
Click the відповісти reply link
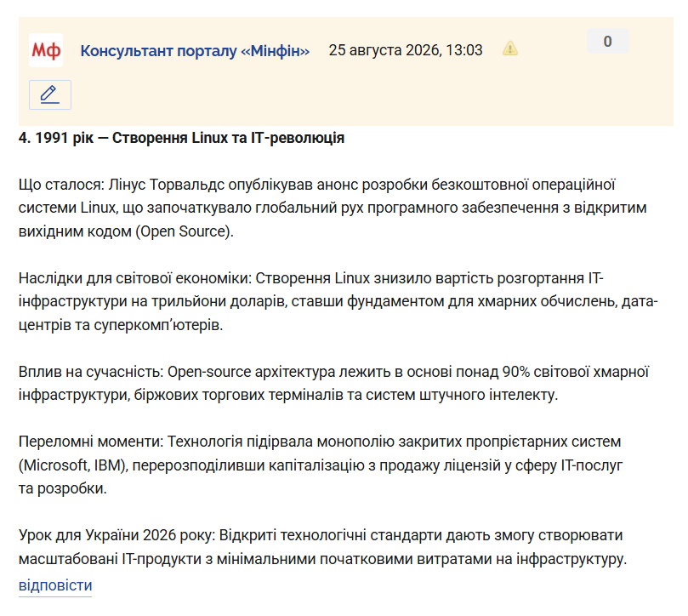point(55,585)
